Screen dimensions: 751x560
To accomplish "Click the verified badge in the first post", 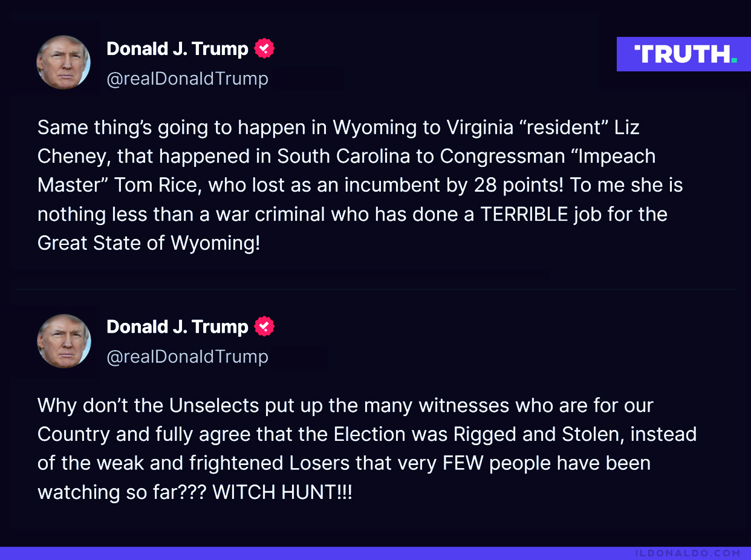I will (x=264, y=48).
